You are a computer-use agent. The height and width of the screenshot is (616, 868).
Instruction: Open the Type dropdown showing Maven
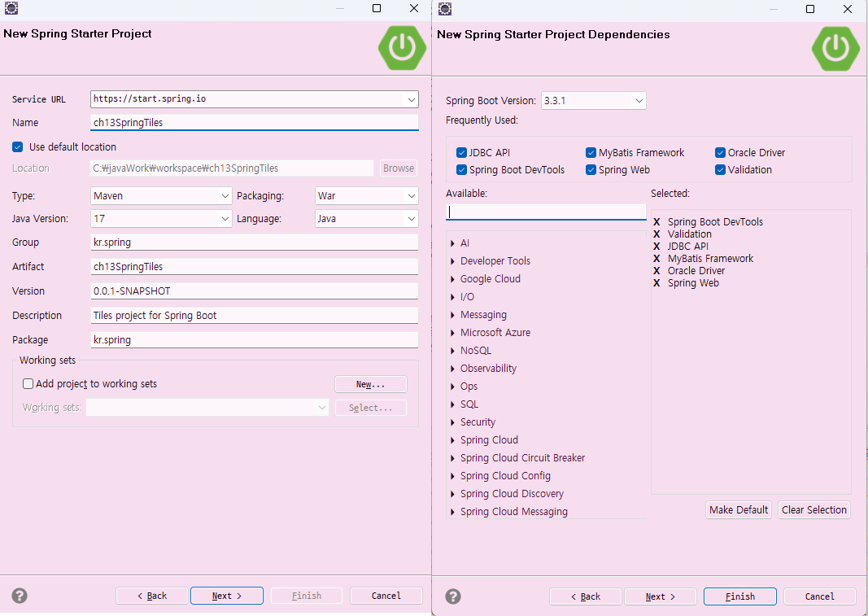coord(225,196)
